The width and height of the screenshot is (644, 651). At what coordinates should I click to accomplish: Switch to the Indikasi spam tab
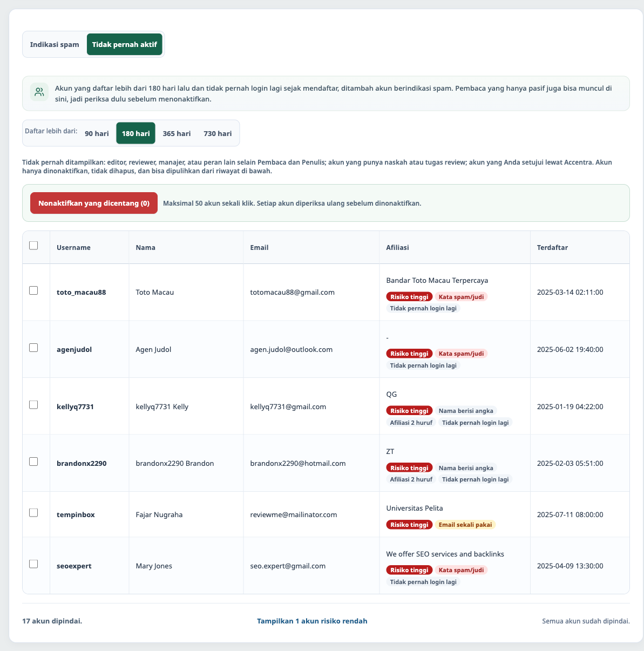coord(55,44)
